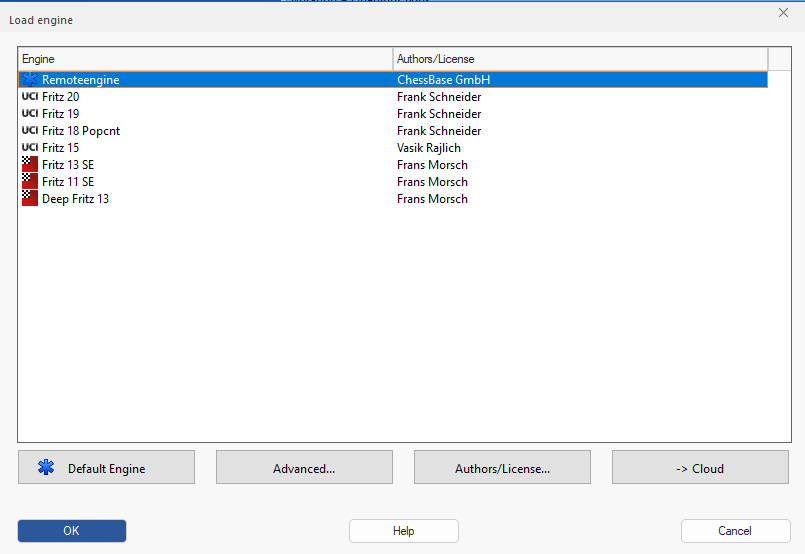Sort list by Engine column header
The height and width of the screenshot is (554, 805).
pyautogui.click(x=205, y=59)
